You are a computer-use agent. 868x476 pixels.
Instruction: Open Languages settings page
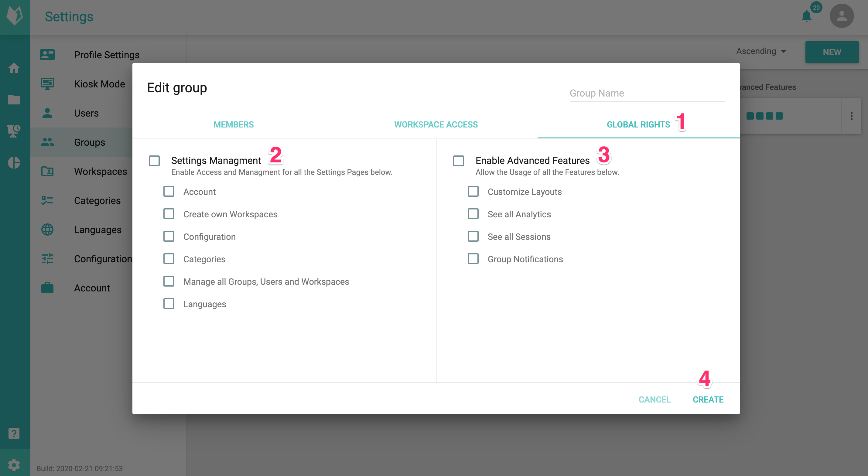pyautogui.click(x=98, y=230)
